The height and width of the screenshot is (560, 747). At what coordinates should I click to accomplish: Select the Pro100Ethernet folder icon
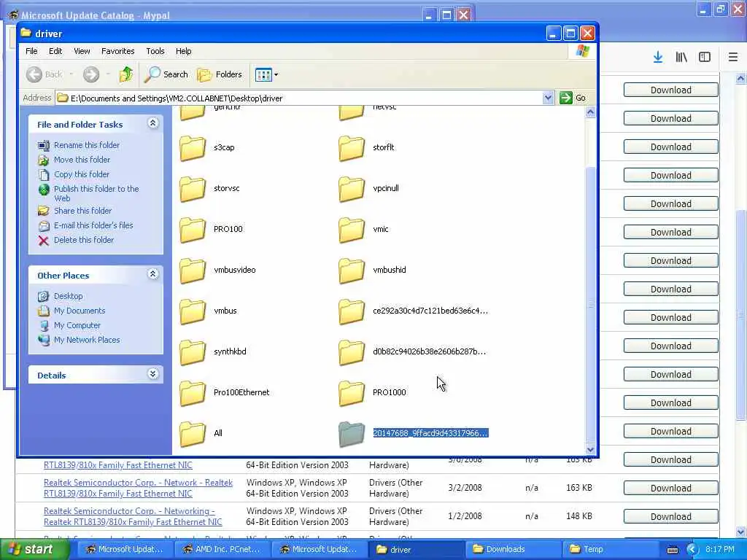coord(193,393)
